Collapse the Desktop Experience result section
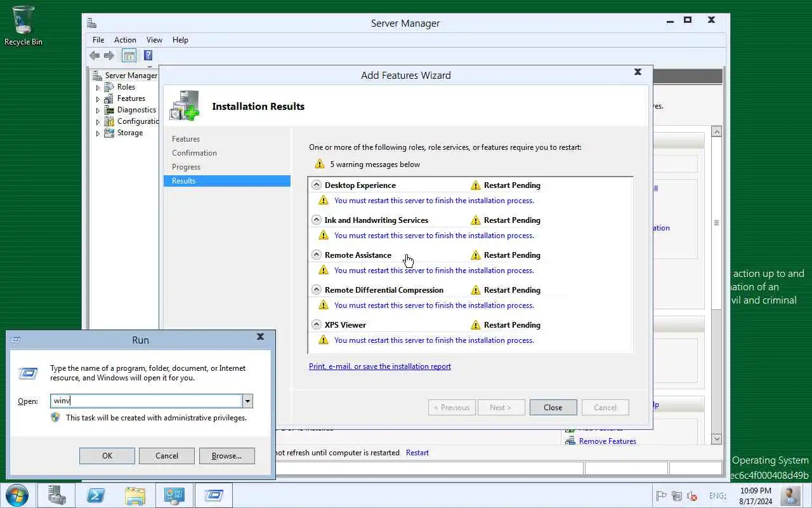 317,185
